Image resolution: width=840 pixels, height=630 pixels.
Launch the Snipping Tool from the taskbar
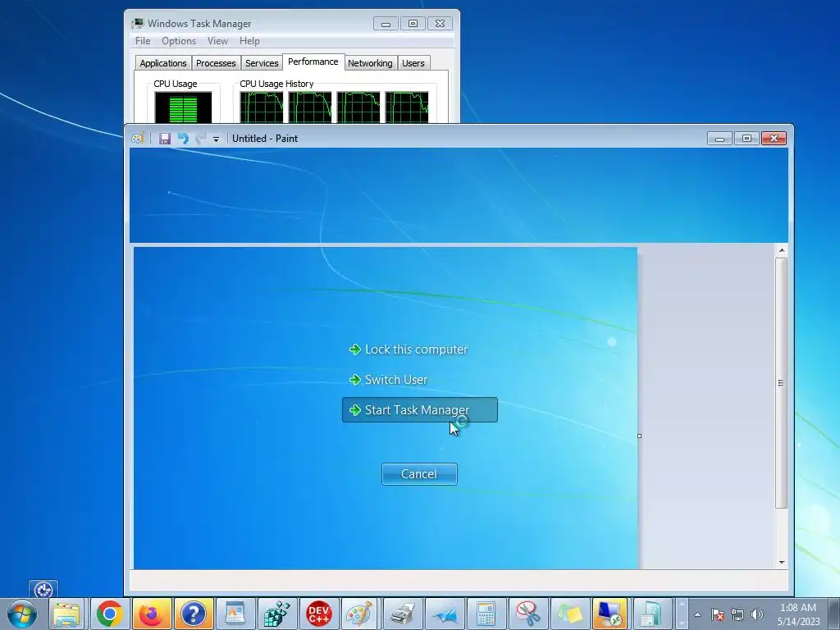coord(527,614)
